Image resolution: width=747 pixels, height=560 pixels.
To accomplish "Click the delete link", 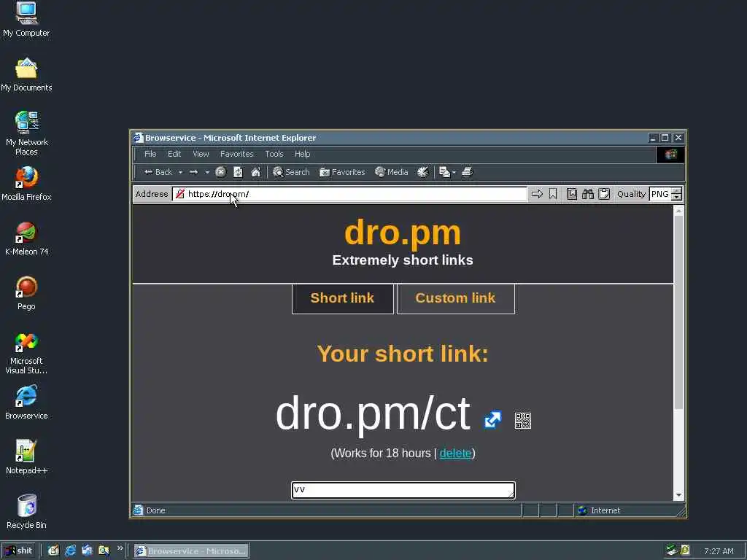I will [455, 453].
